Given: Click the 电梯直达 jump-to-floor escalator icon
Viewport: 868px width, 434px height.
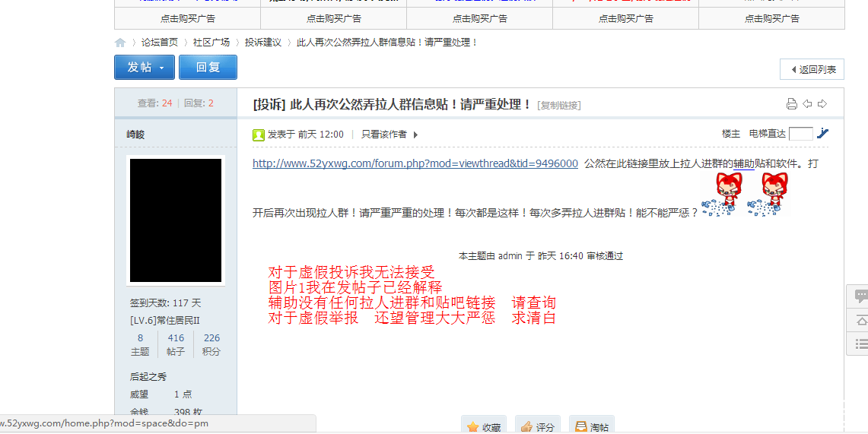Looking at the screenshot, I should pyautogui.click(x=822, y=133).
